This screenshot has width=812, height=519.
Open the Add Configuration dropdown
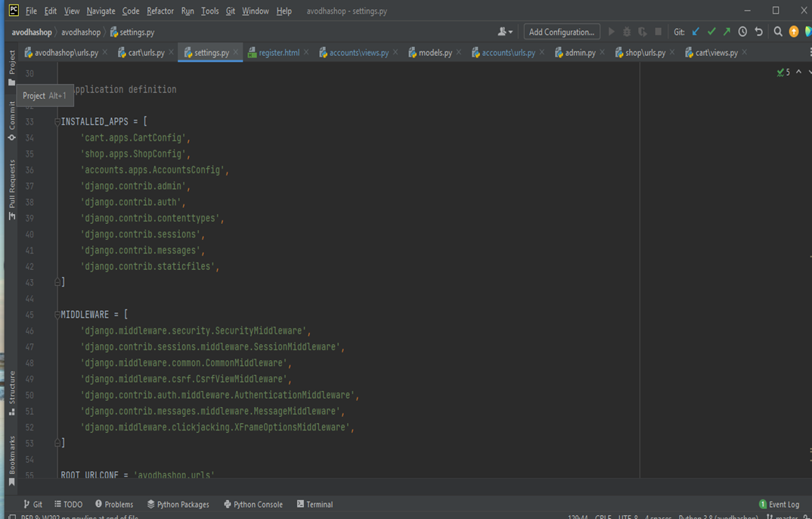pos(561,31)
